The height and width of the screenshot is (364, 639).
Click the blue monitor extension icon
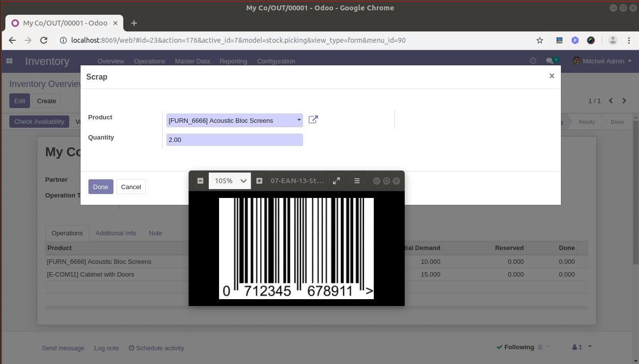tap(559, 40)
